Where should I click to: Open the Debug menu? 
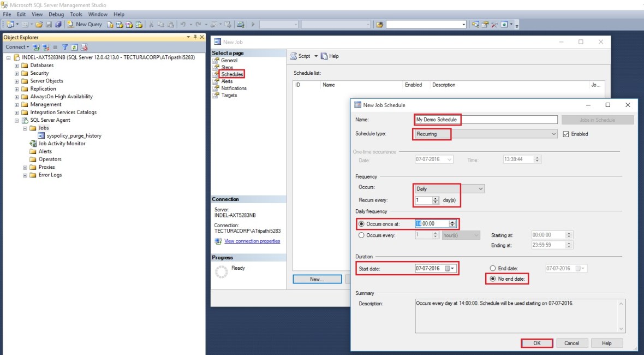click(56, 14)
